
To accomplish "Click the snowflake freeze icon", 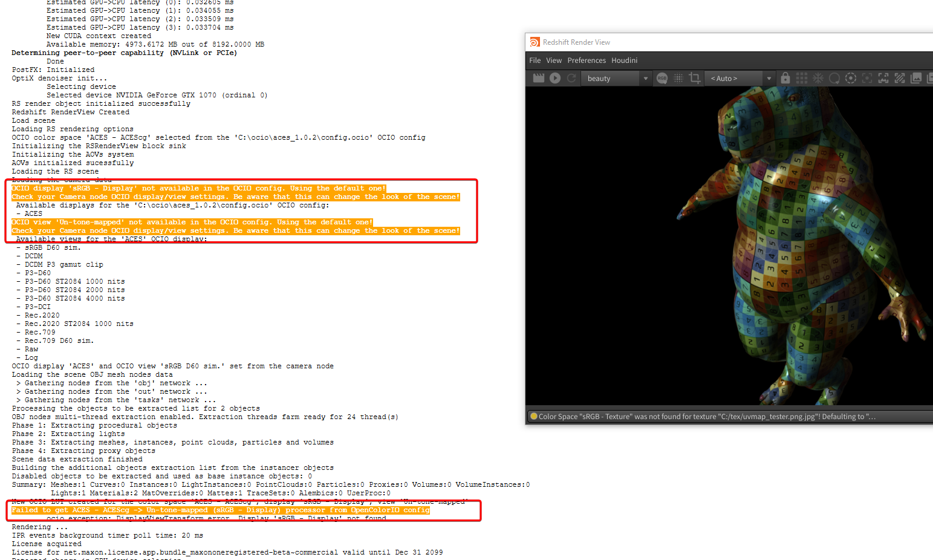I will coord(818,78).
